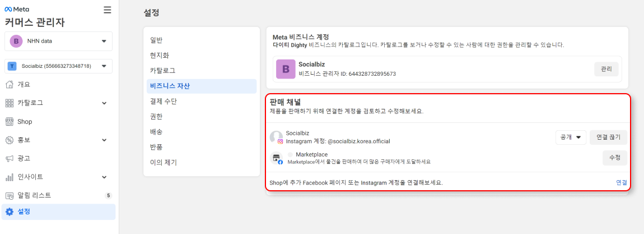Select the 카탈로그 settings tab
644x234 pixels.
(201, 71)
